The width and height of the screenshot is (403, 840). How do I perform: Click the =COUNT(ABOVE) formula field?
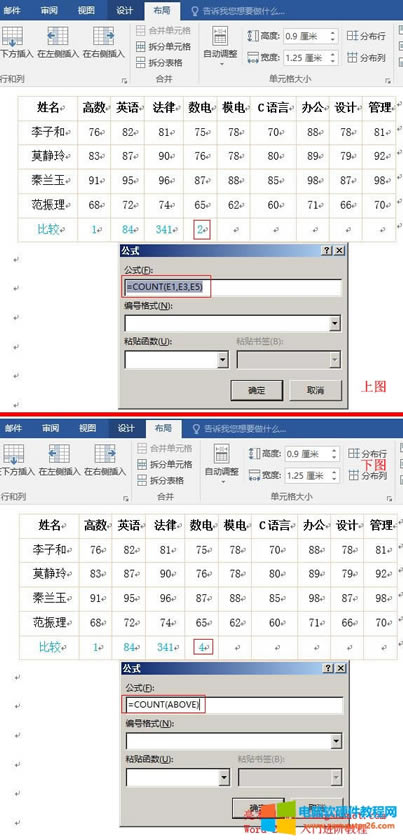pyautogui.click(x=234, y=705)
